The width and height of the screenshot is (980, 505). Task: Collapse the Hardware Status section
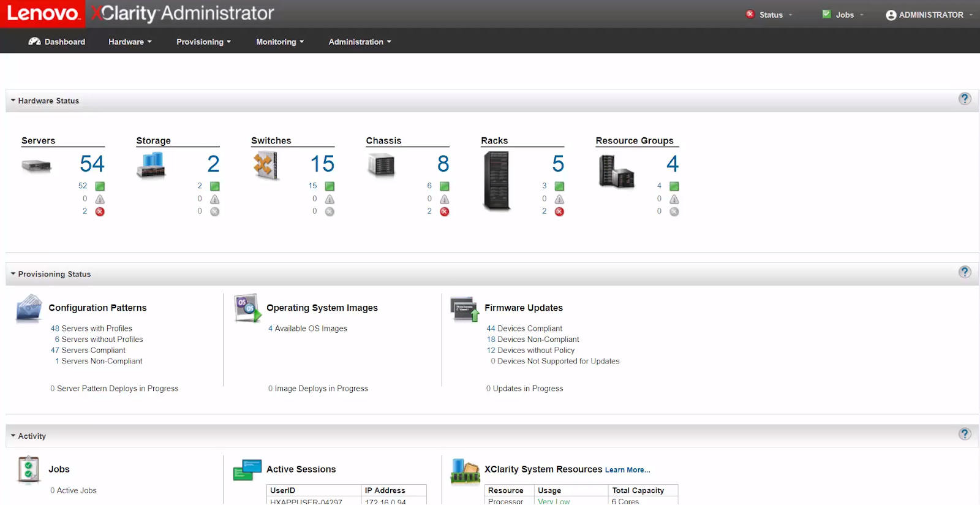coord(13,101)
